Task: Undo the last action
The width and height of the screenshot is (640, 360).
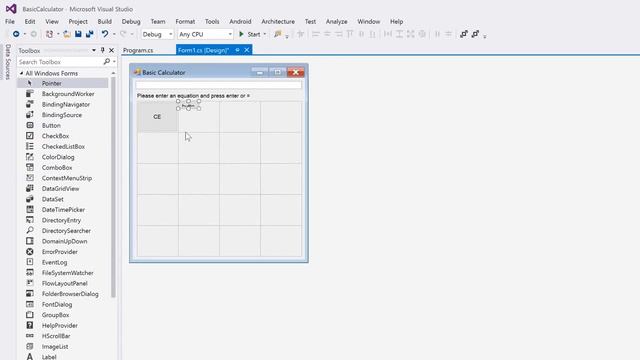Action: [105, 34]
